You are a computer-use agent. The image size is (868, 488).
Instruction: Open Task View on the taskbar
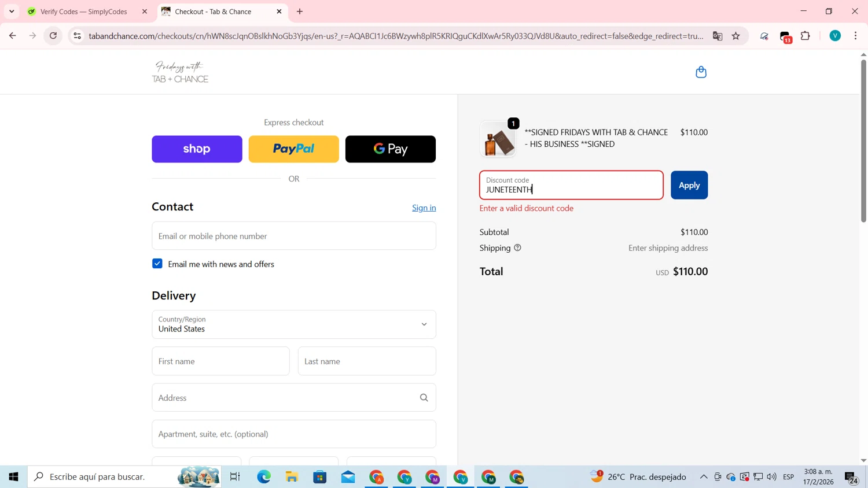[235, 477]
